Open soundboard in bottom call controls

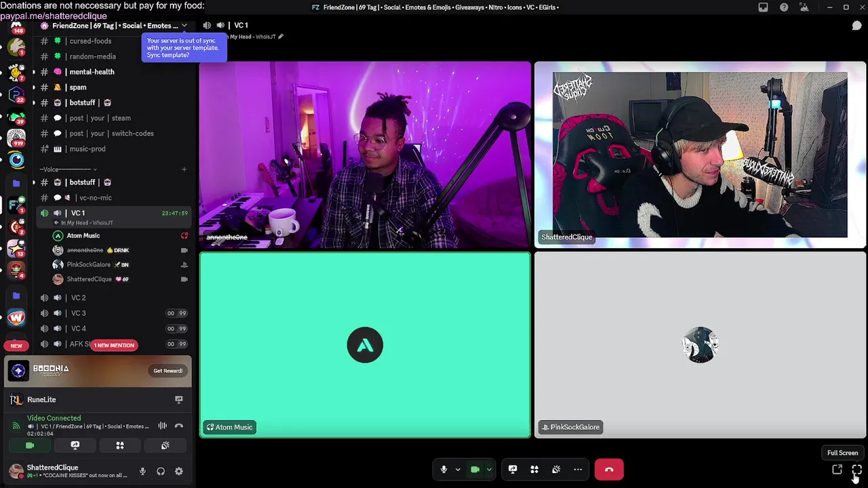[556, 469]
